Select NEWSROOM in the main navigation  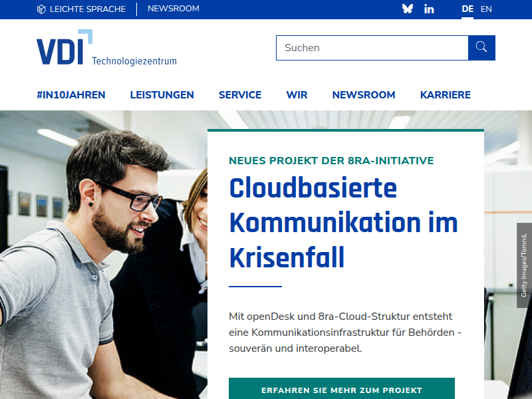coord(364,95)
